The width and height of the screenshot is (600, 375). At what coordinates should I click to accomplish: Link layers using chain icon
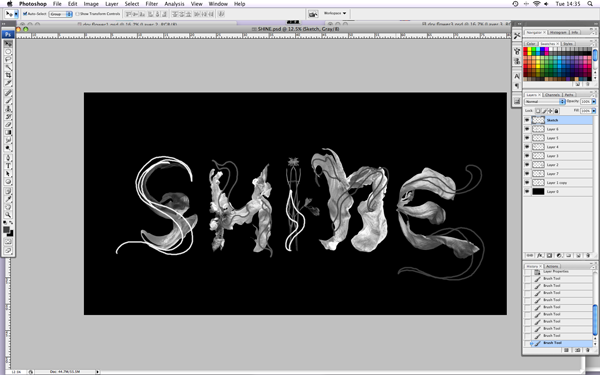click(530, 255)
